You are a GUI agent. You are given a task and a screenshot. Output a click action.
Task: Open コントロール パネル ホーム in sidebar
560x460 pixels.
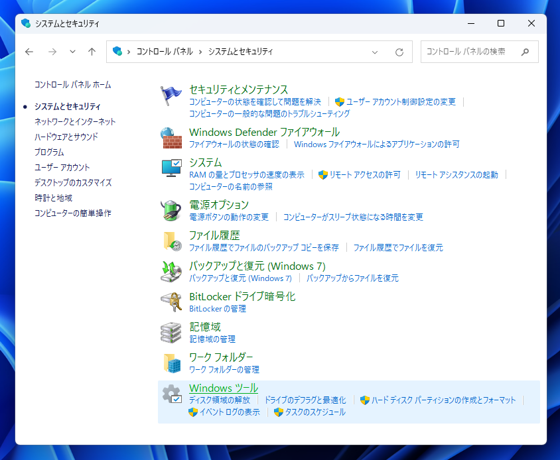(73, 85)
